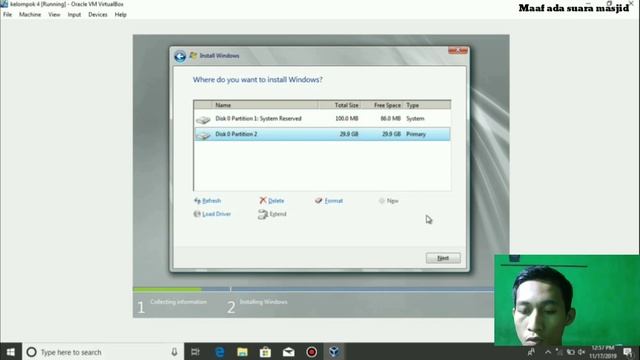Click the Load Driver disc icon
The image size is (640, 360).
197,214
